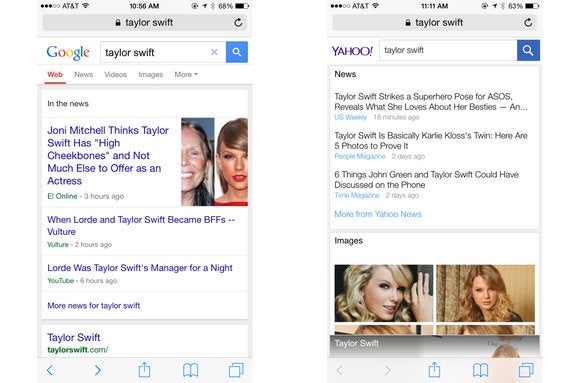Open Lorde Was Taylor Swift's Manager link
Screen dimensions: 580x383
pyautogui.click(x=140, y=268)
